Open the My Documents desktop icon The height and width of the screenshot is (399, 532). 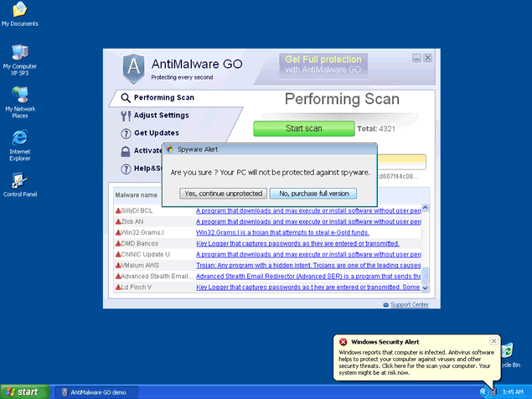point(19,10)
